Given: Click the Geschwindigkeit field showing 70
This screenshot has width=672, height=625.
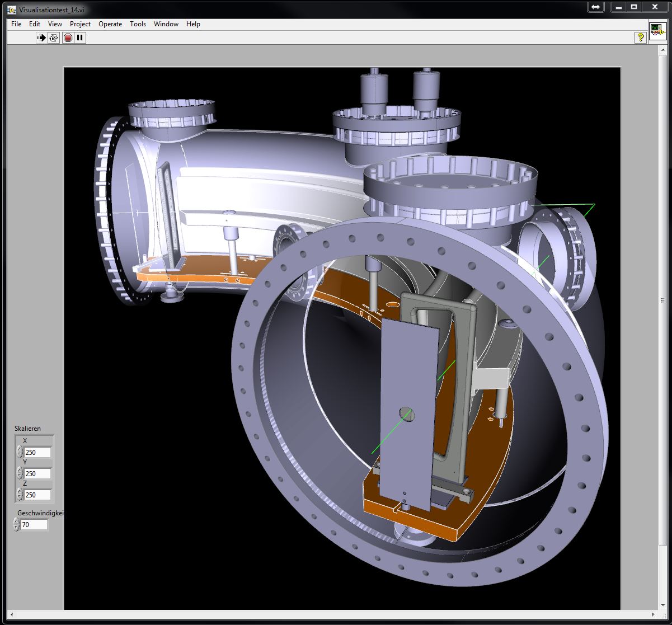Looking at the screenshot, I should pos(34,525).
